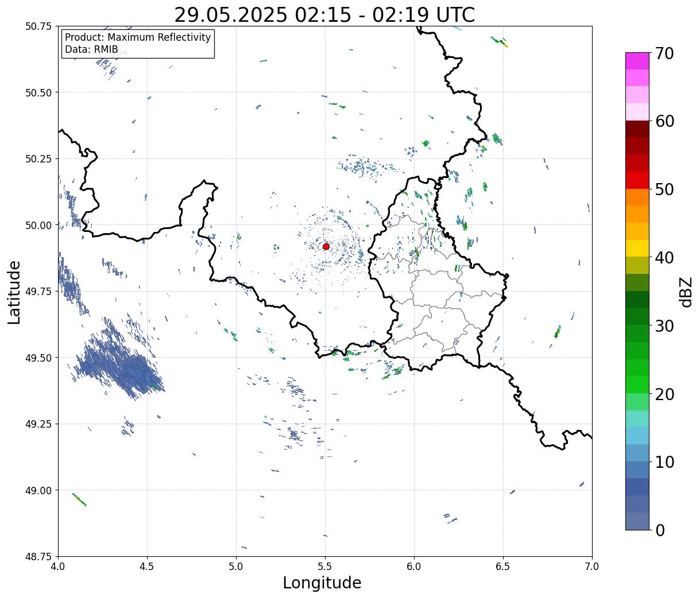The image size is (700, 597).
Task: Click latitude tick label 49.00
Action: tap(38, 490)
